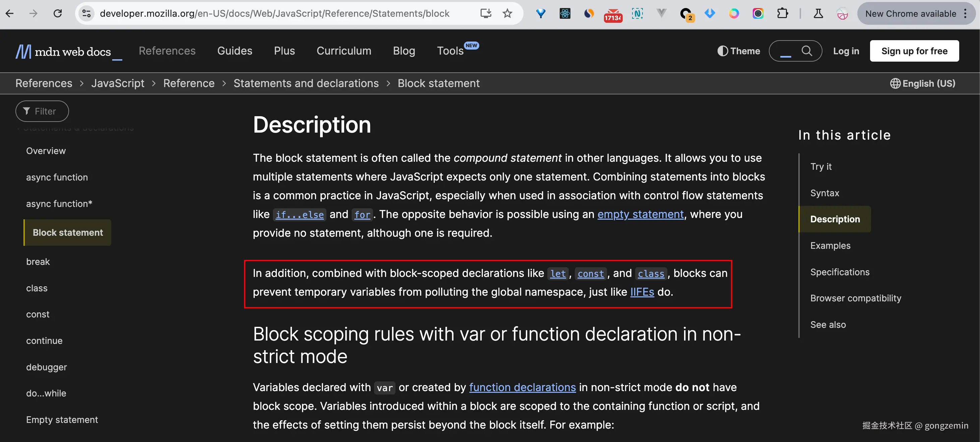Click the JavaScript breadcrumb link
This screenshot has height=442, width=980.
click(118, 83)
